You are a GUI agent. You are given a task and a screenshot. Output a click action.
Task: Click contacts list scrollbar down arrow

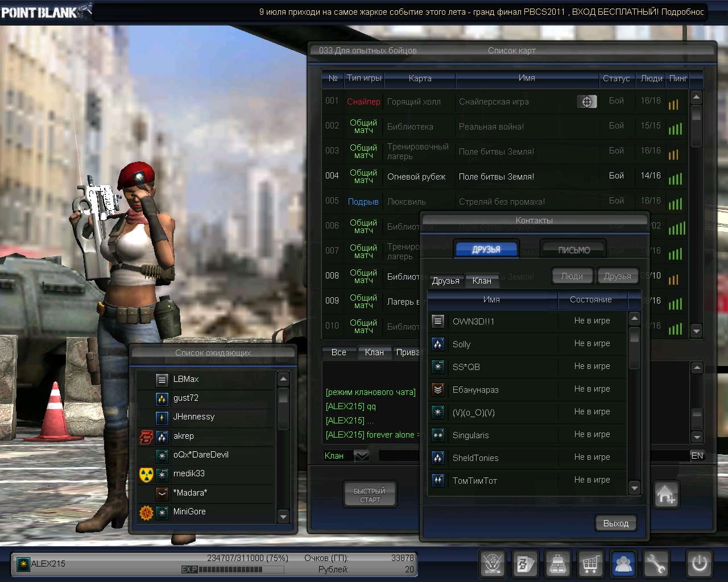click(635, 488)
